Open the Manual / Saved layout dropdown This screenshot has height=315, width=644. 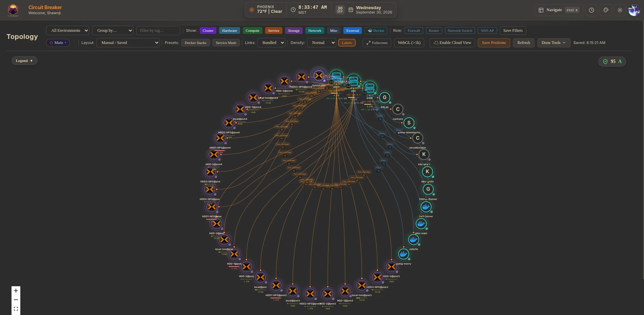[128, 43]
